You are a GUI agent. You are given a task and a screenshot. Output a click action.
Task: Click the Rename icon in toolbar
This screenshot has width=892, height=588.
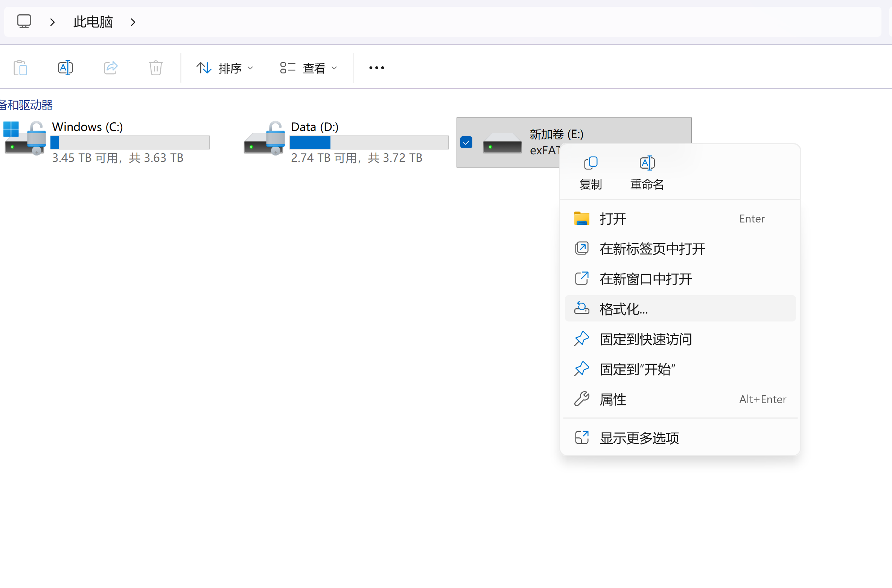coord(65,68)
